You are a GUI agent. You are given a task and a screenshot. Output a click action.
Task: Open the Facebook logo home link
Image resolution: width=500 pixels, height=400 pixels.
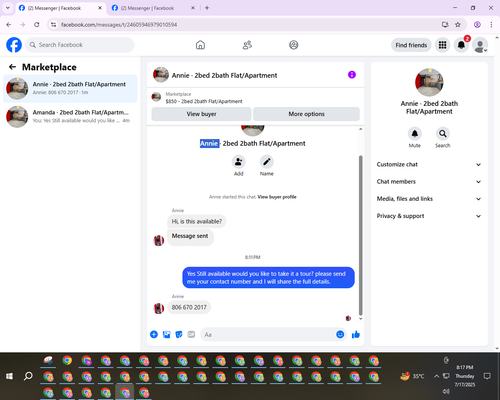pyautogui.click(x=14, y=45)
